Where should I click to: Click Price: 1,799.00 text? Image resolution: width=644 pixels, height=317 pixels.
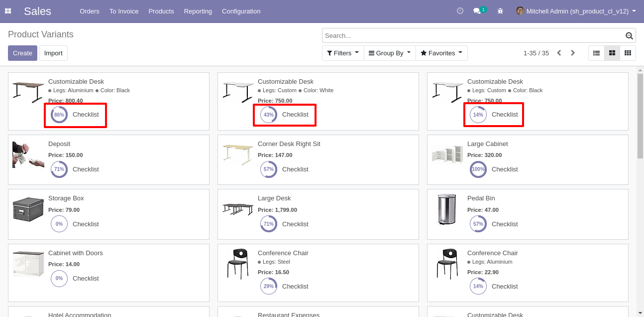coord(277,210)
